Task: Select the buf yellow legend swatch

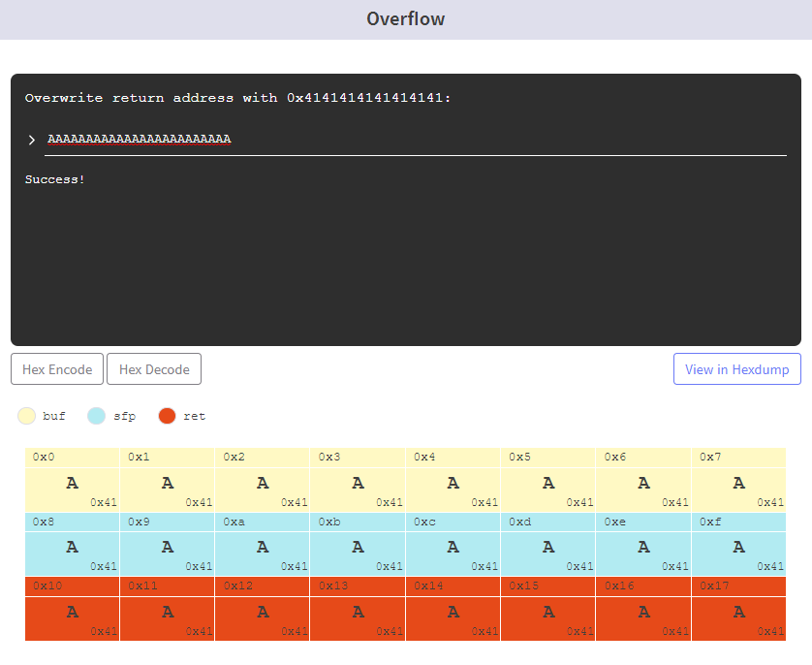Action: [26, 415]
